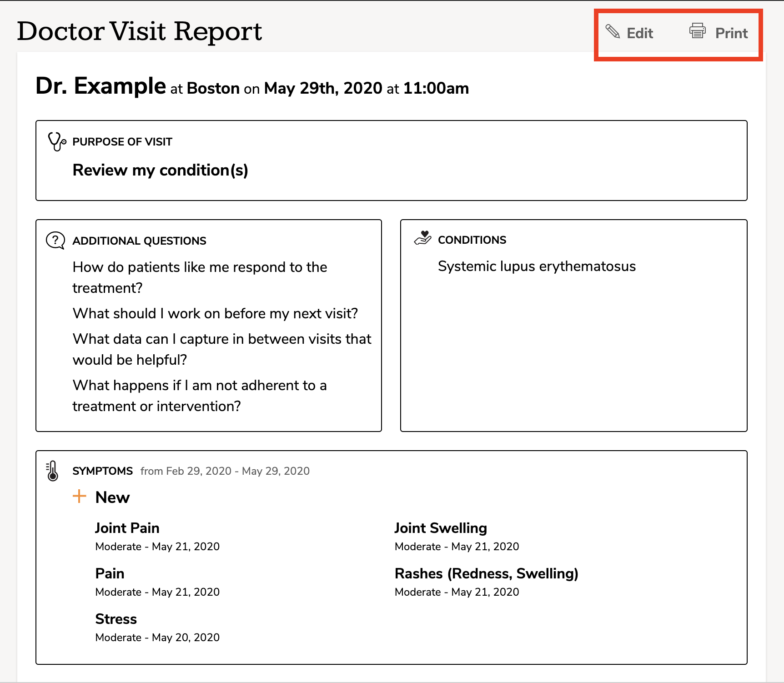Screen dimensions: 784x683
Task: Click the printer Print icon
Action: (697, 31)
